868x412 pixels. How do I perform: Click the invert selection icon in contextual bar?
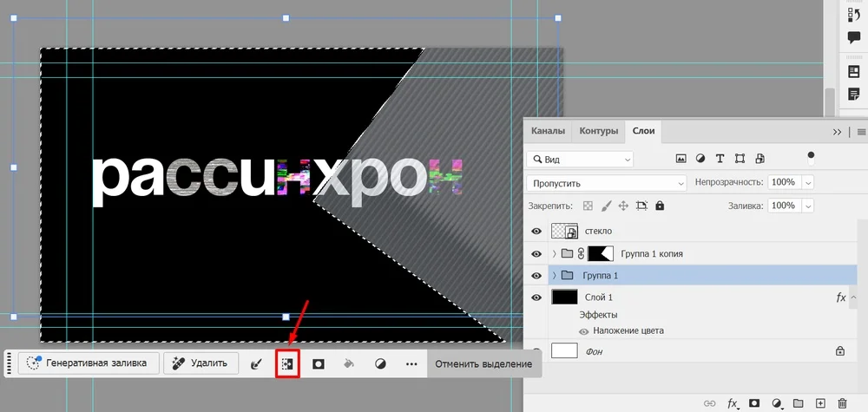287,364
